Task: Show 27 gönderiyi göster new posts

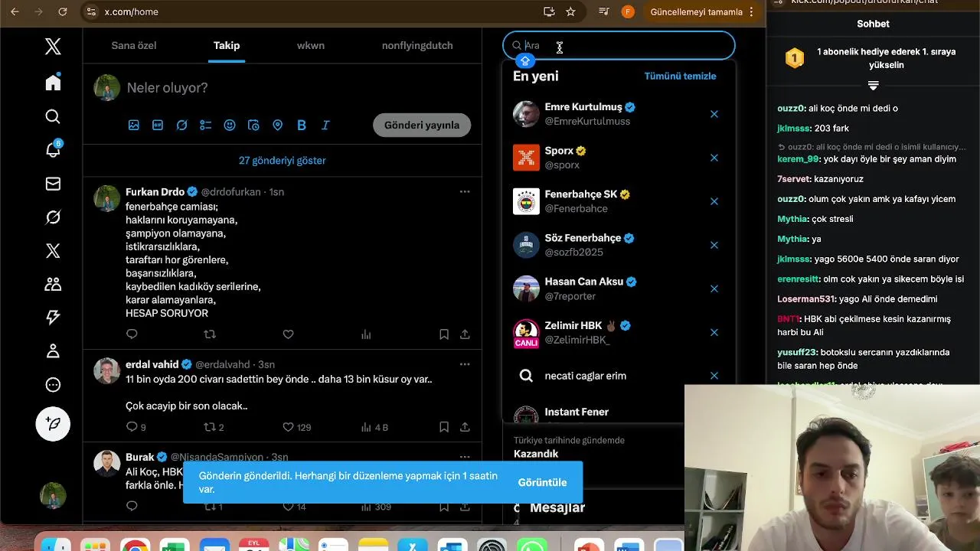Action: click(x=283, y=161)
